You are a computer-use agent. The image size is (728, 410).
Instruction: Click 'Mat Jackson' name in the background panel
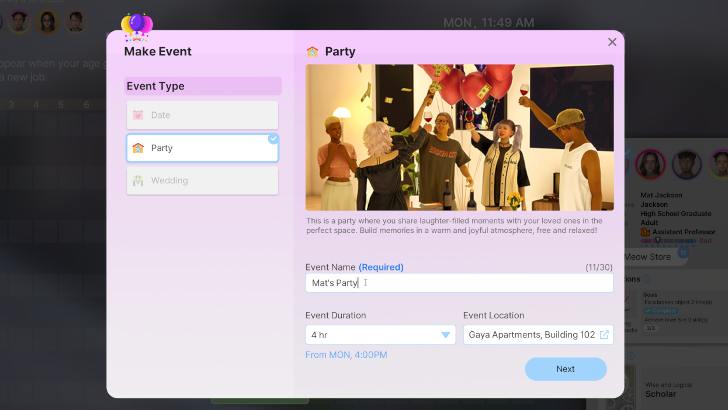(x=661, y=195)
